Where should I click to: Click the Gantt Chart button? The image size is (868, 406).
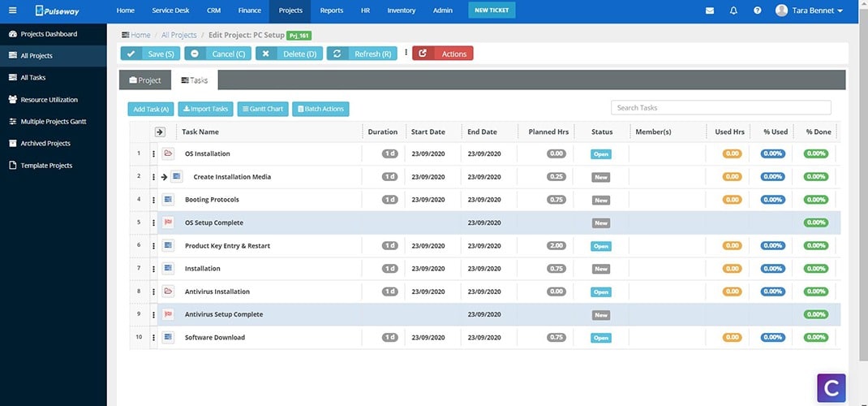[x=263, y=109]
